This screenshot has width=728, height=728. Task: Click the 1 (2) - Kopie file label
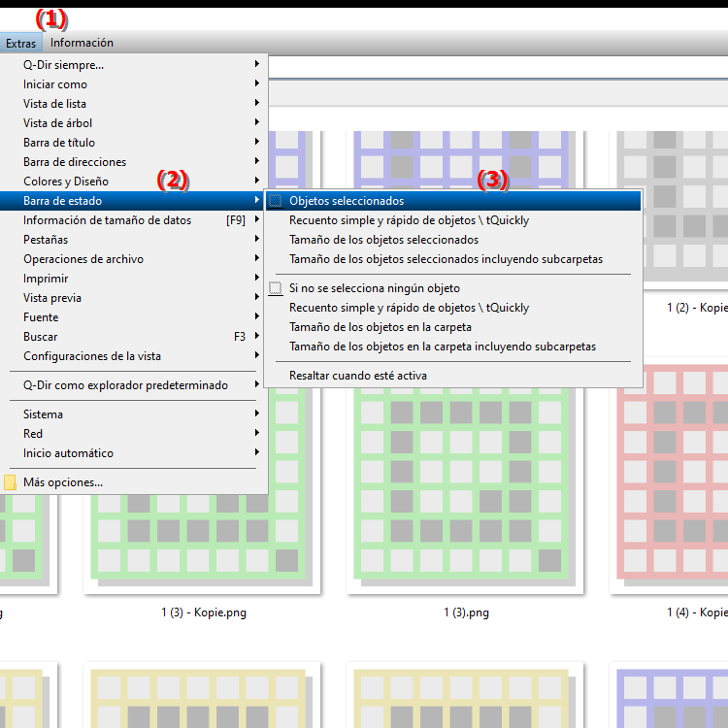[697, 308]
